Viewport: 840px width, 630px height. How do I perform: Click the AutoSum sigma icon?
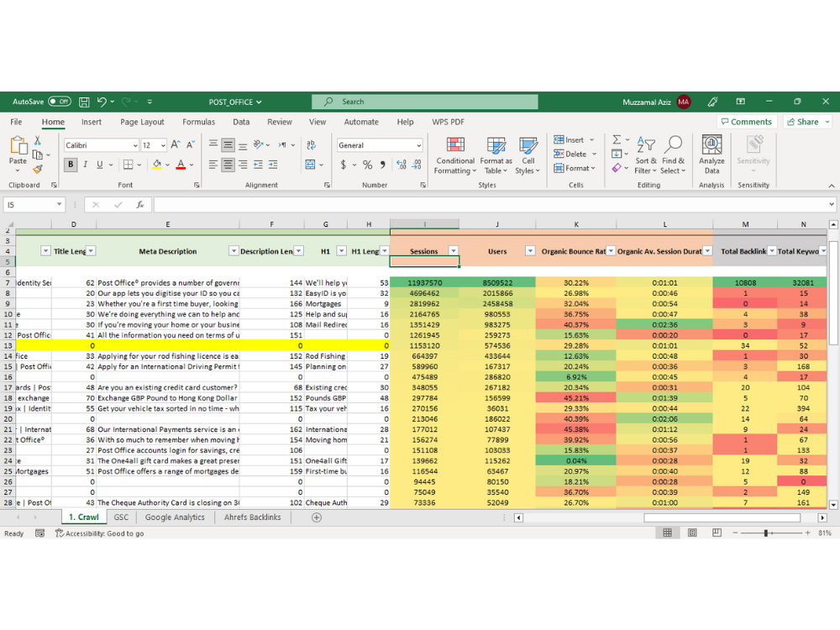click(617, 139)
